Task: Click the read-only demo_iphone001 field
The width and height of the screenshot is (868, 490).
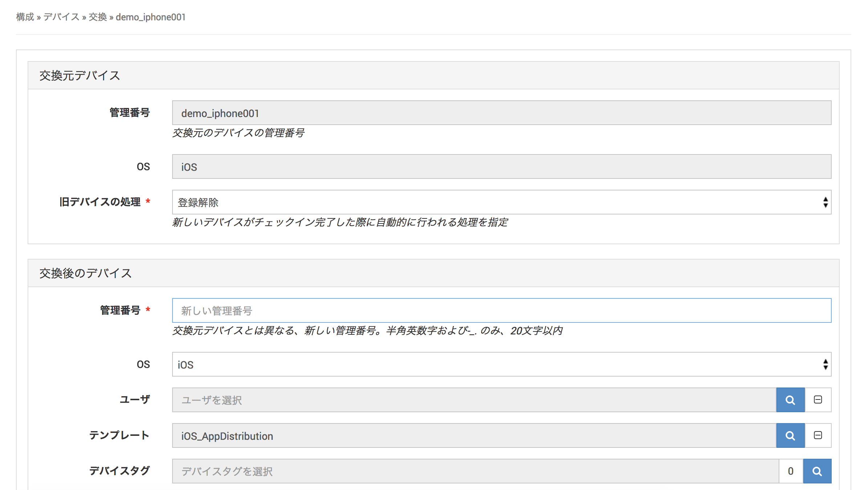Action: (501, 113)
